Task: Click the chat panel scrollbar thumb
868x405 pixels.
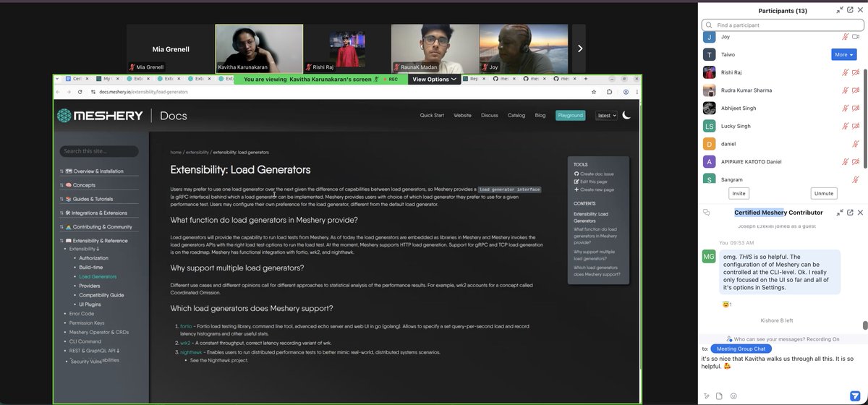Action: [864, 326]
